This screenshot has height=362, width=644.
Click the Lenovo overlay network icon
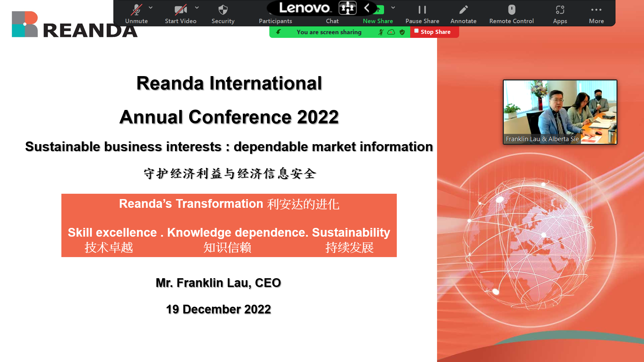point(347,8)
